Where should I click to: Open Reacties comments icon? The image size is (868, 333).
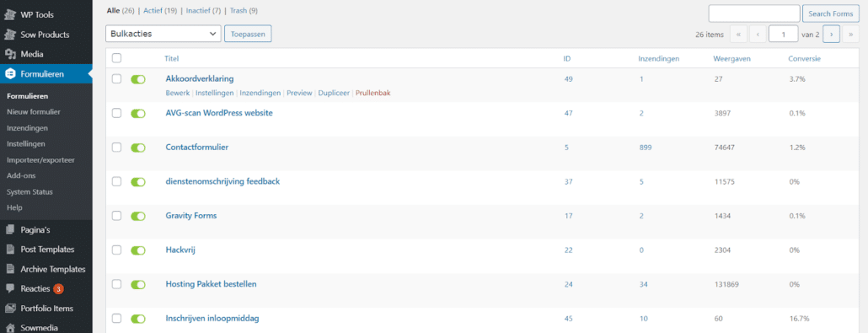click(x=9, y=288)
